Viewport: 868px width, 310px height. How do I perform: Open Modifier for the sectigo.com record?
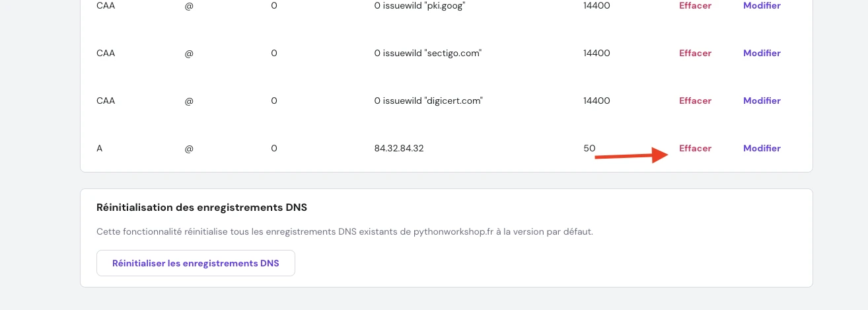[x=762, y=53]
